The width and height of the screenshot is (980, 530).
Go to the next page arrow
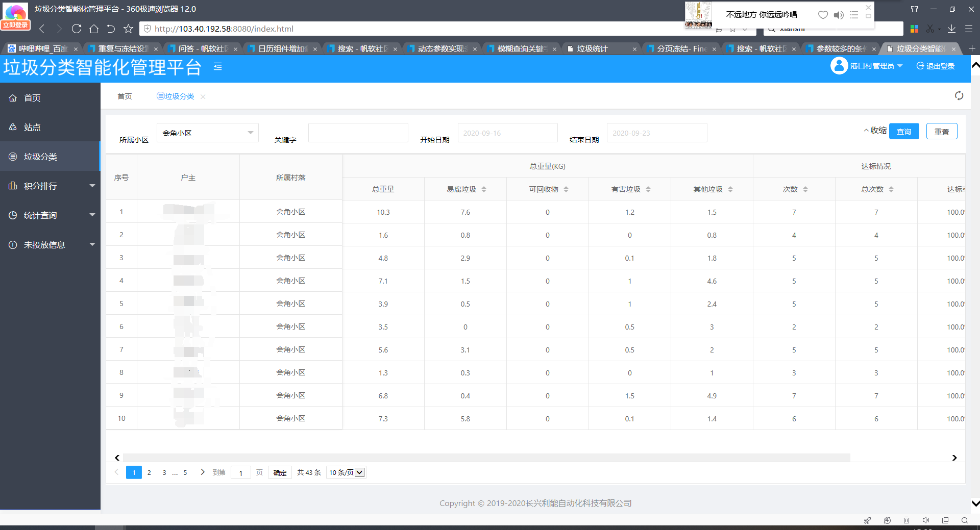tap(202, 472)
